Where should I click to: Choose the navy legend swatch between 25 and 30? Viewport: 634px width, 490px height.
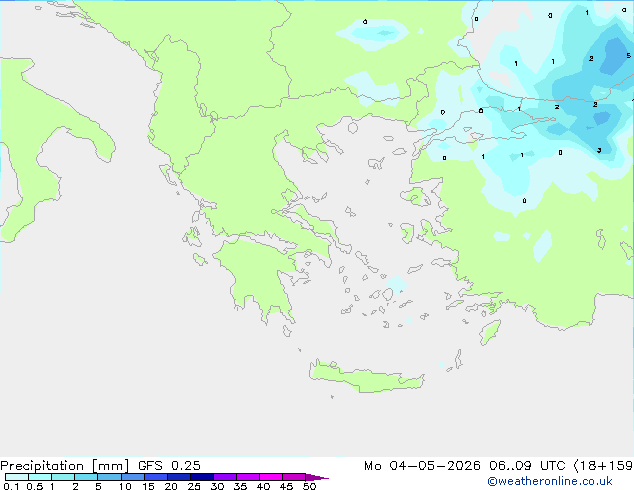pyautogui.click(x=201, y=477)
